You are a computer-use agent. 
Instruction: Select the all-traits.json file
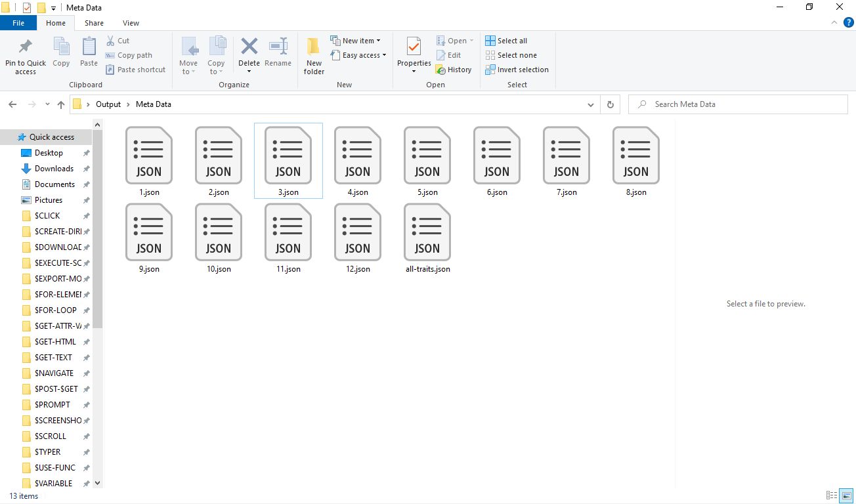point(427,238)
